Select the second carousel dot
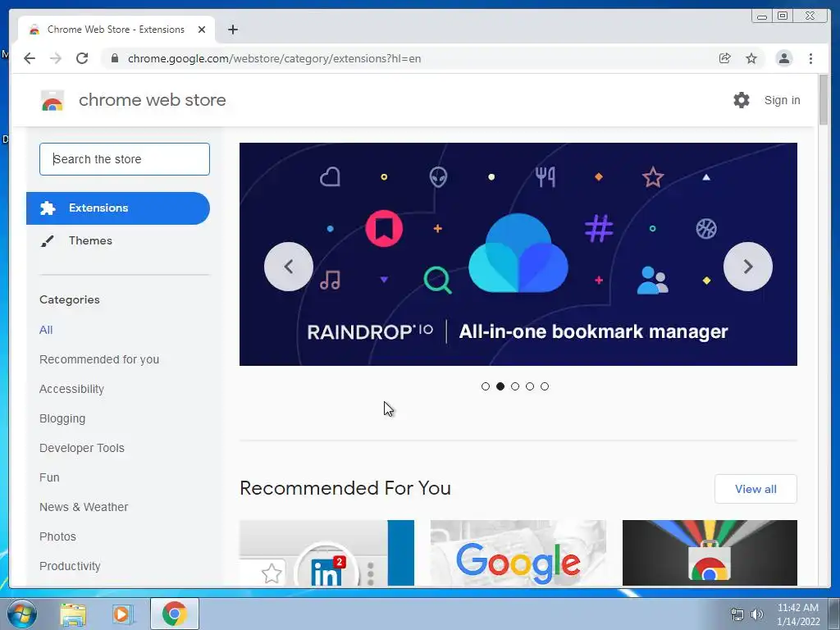 [500, 386]
